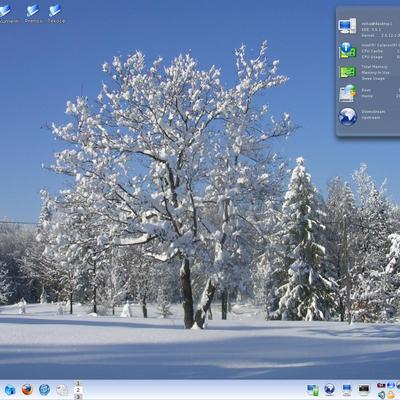
Task: Click the CPU info icon in system monitor widget
Action: click(x=348, y=50)
